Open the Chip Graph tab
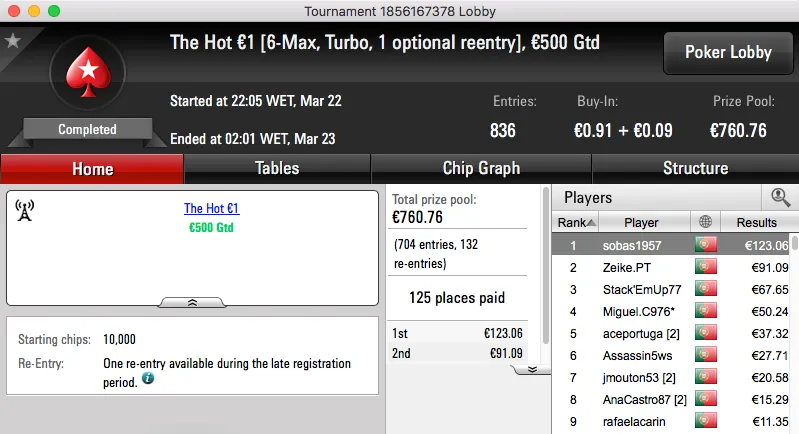Screen dimensions: 799x434 (481, 168)
